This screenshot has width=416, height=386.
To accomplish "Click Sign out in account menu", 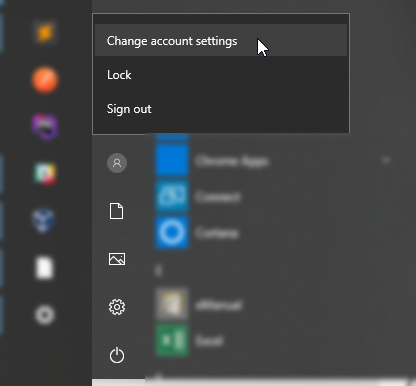I will pyautogui.click(x=221, y=109).
